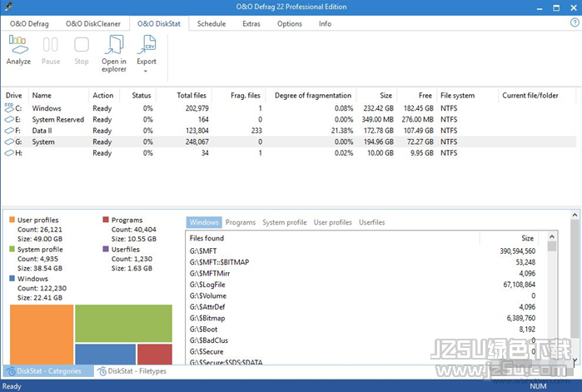
Task: Click the orange User profiles legend swatch
Action: point(12,220)
